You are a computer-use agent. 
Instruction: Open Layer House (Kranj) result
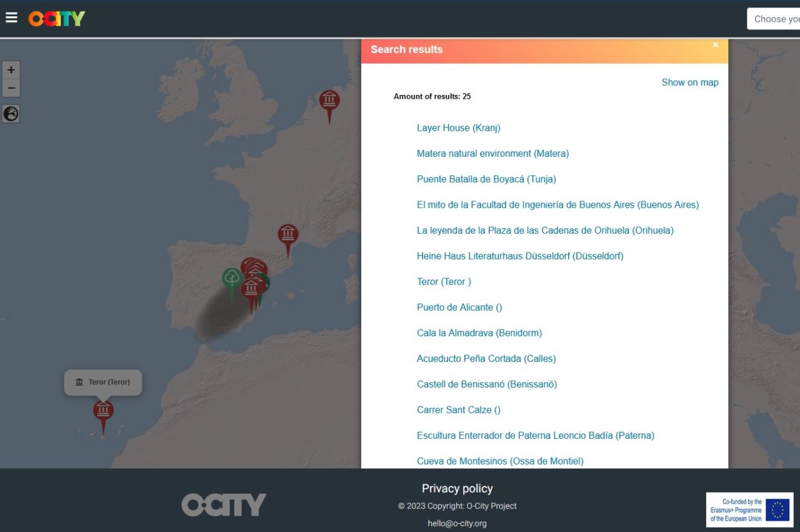coord(458,128)
